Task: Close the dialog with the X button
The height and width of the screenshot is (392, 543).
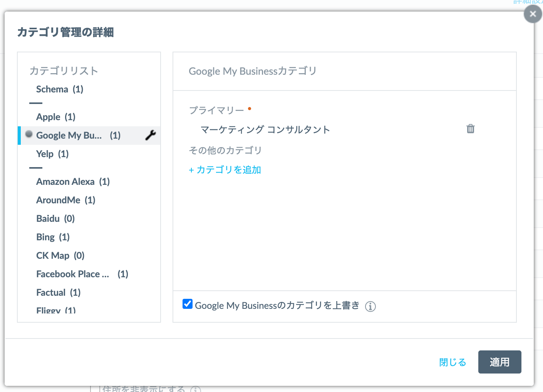Action: click(533, 14)
